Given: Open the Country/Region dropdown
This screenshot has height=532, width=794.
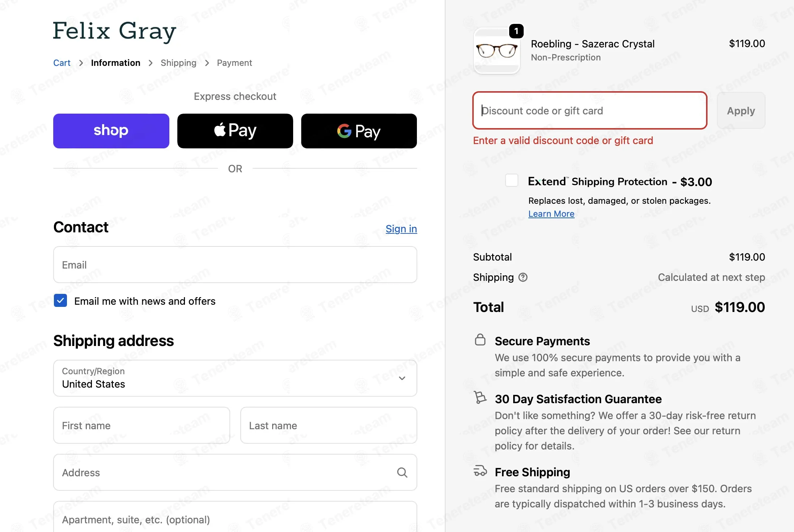Looking at the screenshot, I should click(235, 378).
